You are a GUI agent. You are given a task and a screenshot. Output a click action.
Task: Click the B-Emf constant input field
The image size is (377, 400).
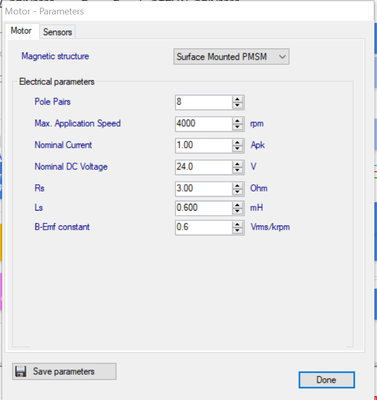coord(204,227)
